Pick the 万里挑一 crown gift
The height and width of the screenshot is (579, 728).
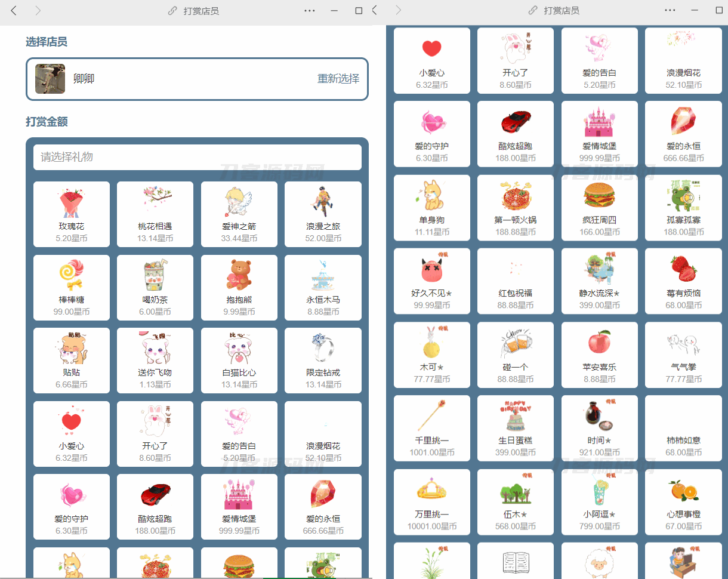(x=431, y=501)
